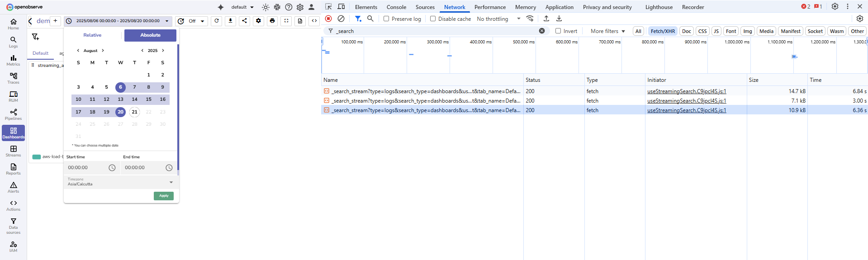Tick the Invert filter checkbox
The height and width of the screenshot is (260, 868).
(558, 31)
